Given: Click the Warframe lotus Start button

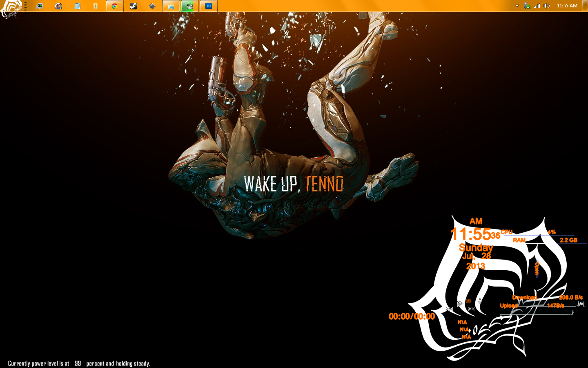Looking at the screenshot, I should pyautogui.click(x=10, y=8).
